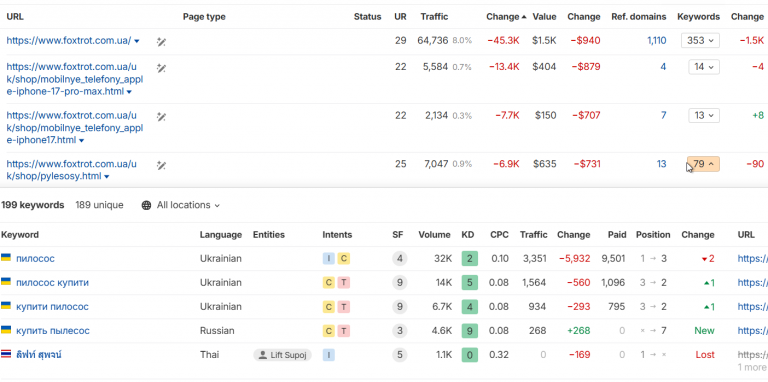Screen dimensions: 768x382
Task: Expand the caret after pylesosy.html URL
Action: point(106,176)
